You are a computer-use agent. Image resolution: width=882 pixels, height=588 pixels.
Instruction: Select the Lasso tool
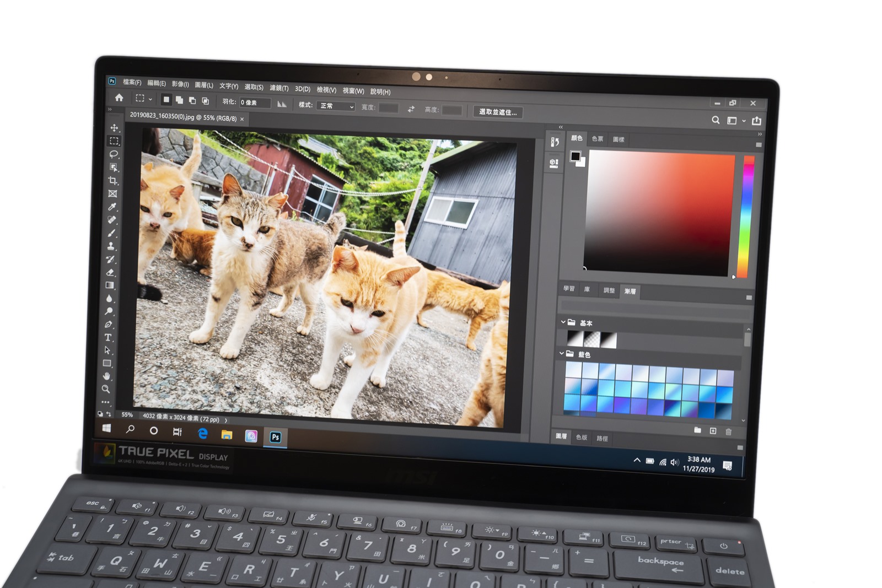[114, 154]
